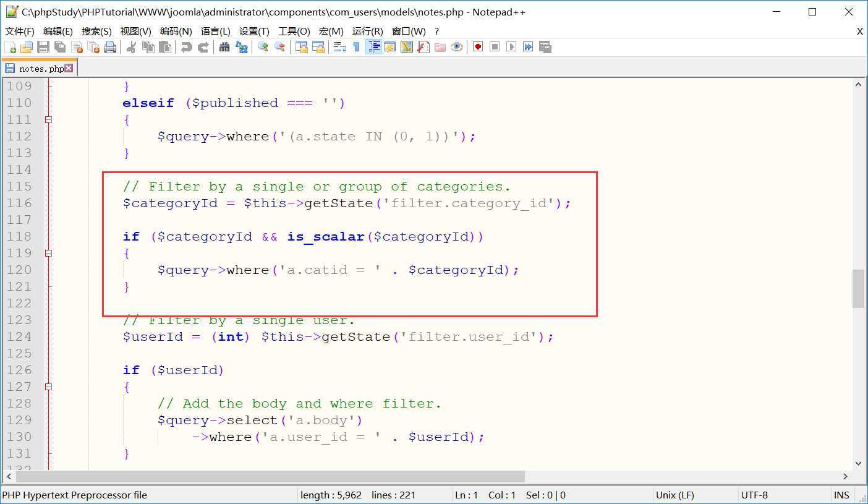Open the 视图(V) menu
The height and width of the screenshot is (504, 868).
click(136, 31)
